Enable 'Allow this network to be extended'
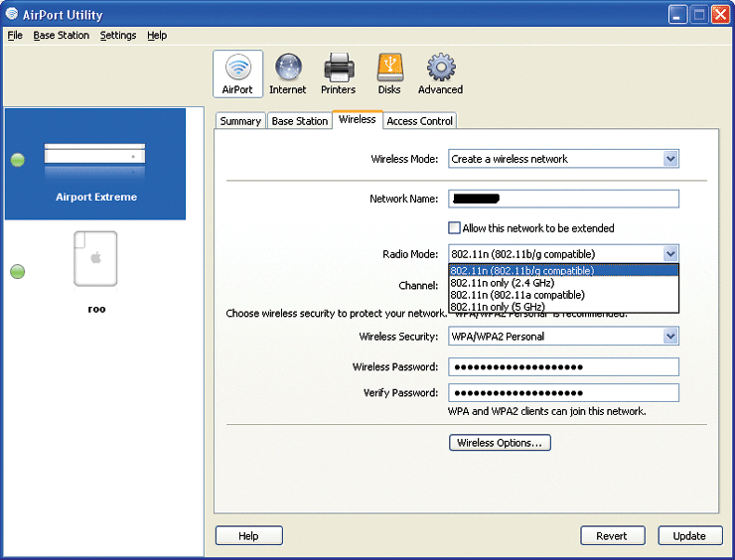735x560 pixels. (454, 227)
